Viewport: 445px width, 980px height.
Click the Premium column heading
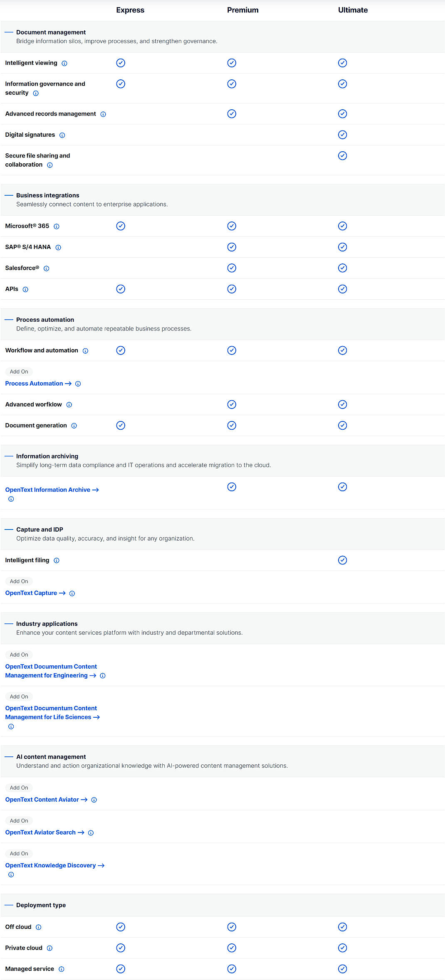pyautogui.click(x=243, y=10)
